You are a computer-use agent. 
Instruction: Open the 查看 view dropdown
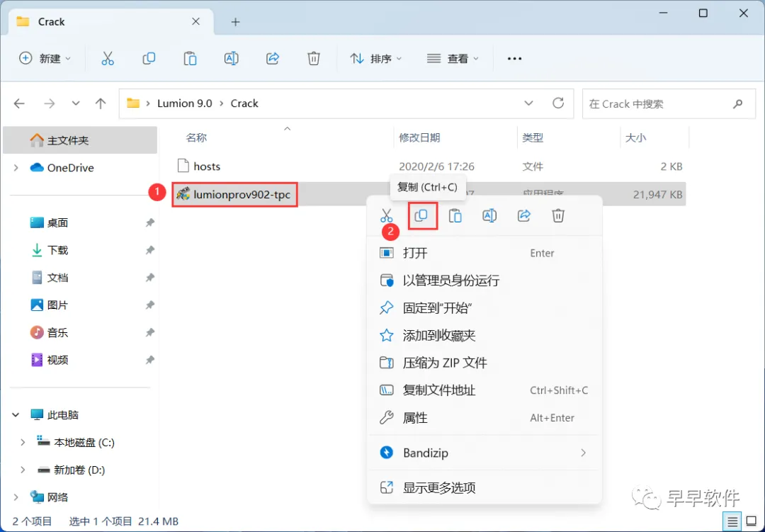pos(452,59)
